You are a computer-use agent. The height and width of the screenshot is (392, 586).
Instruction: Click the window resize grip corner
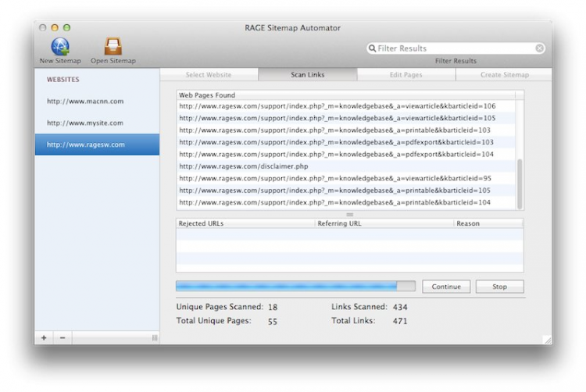pyautogui.click(x=548, y=340)
